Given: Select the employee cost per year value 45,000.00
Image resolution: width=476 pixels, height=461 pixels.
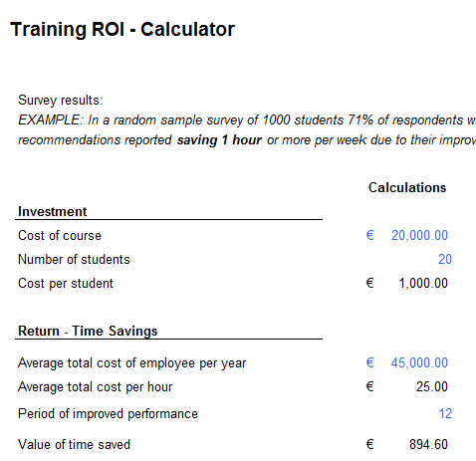Looking at the screenshot, I should [x=419, y=362].
